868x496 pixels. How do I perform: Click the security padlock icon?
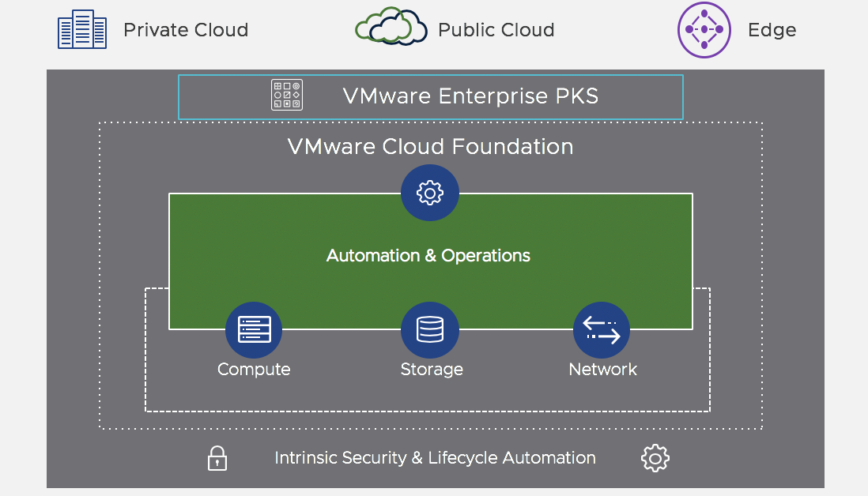217,458
